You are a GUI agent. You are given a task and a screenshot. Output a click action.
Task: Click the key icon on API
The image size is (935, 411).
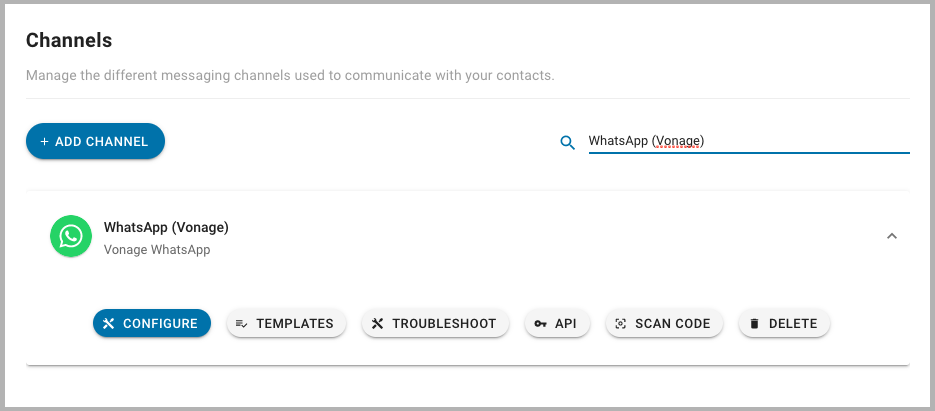(540, 323)
